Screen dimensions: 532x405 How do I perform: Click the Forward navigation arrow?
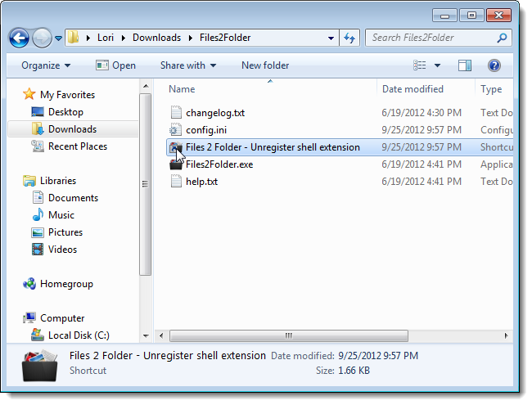click(42, 38)
